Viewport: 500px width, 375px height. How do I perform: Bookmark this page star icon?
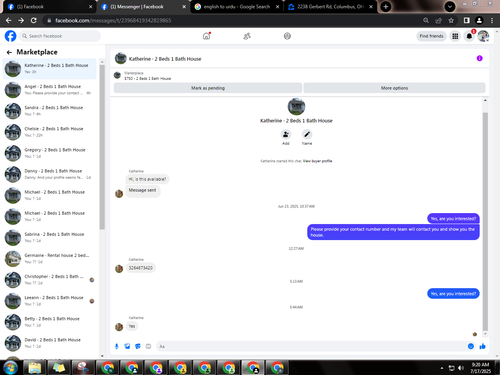point(451,21)
